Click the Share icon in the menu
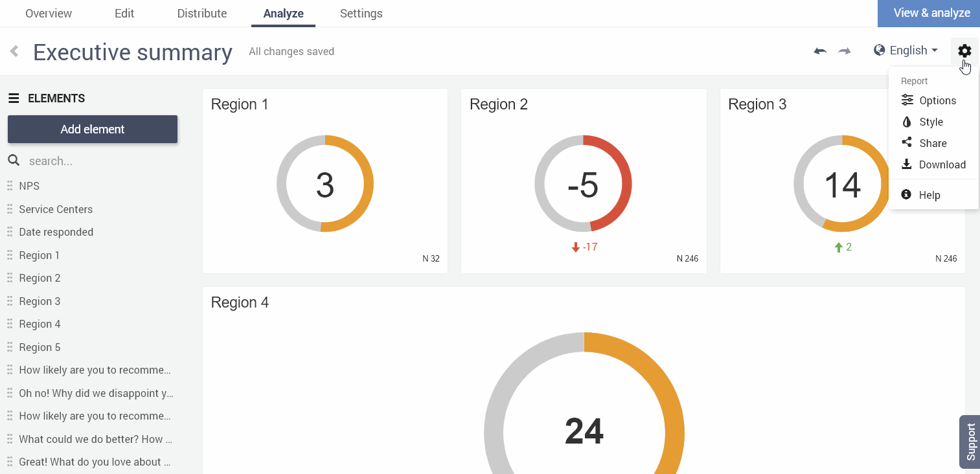980x474 pixels. [x=907, y=142]
